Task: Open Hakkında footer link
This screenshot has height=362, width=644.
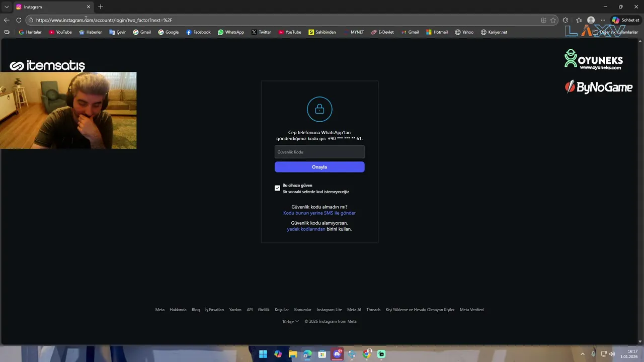Action: (x=178, y=310)
